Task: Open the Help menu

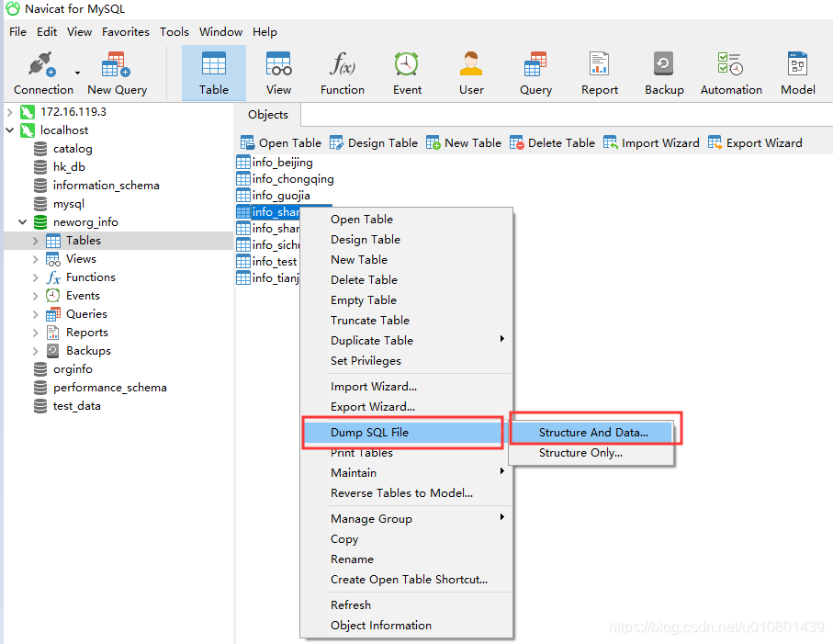Action: pyautogui.click(x=265, y=32)
